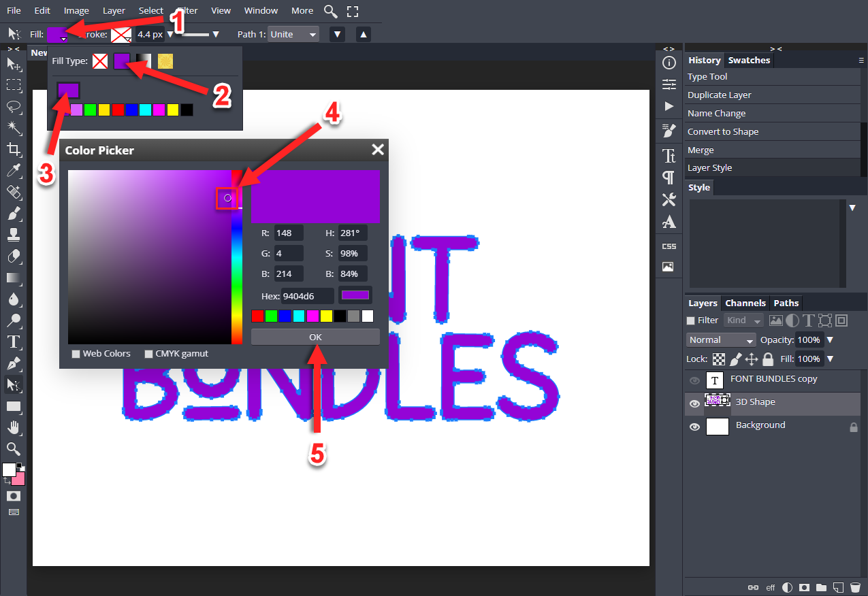Close the Color Picker dialog
Screen dimensions: 868x596
378,150
